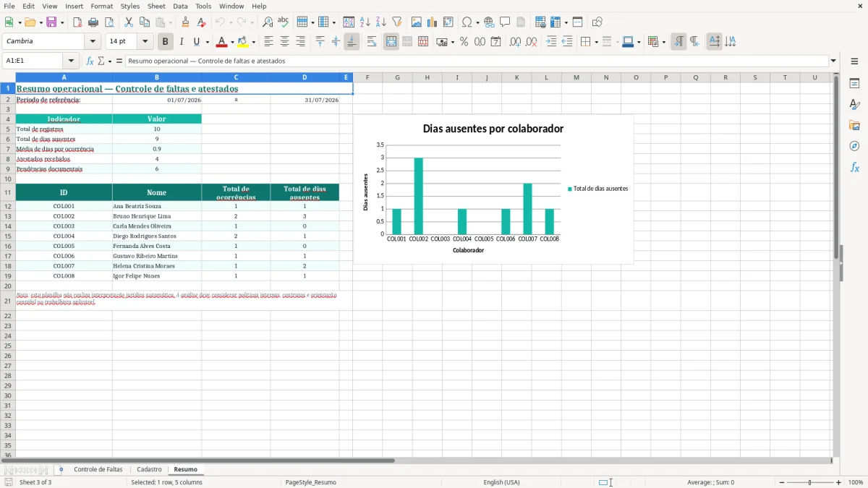Toggle Bold formatting button
Viewport: 868px width, 488px height.
pyautogui.click(x=166, y=42)
